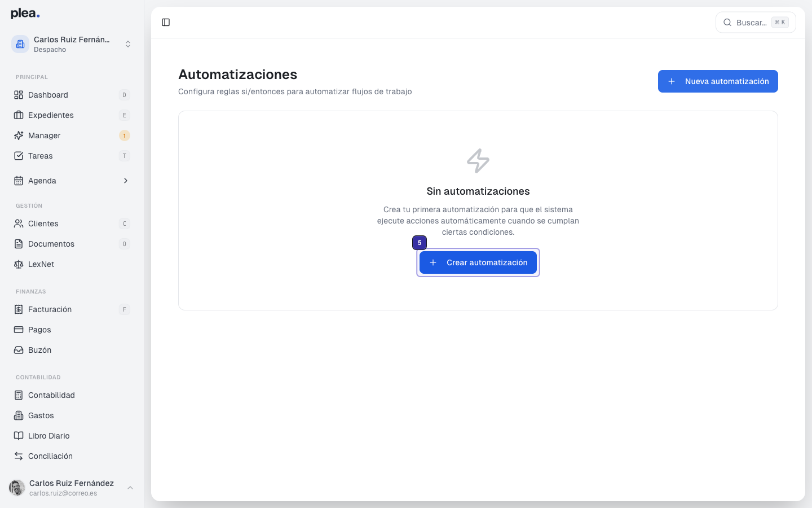Open the LexNet scales icon
This screenshot has width=812, height=508.
(x=18, y=264)
